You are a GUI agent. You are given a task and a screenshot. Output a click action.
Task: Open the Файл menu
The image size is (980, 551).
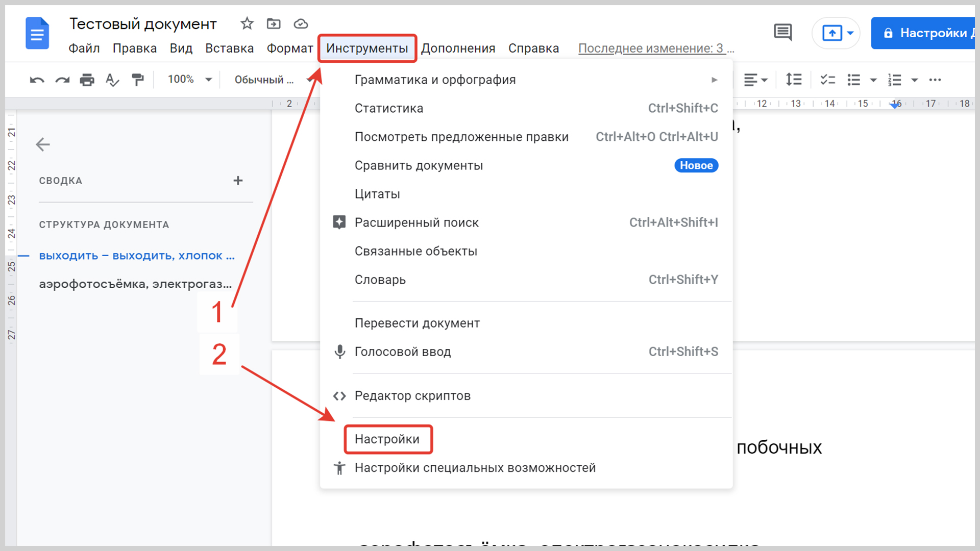[84, 48]
